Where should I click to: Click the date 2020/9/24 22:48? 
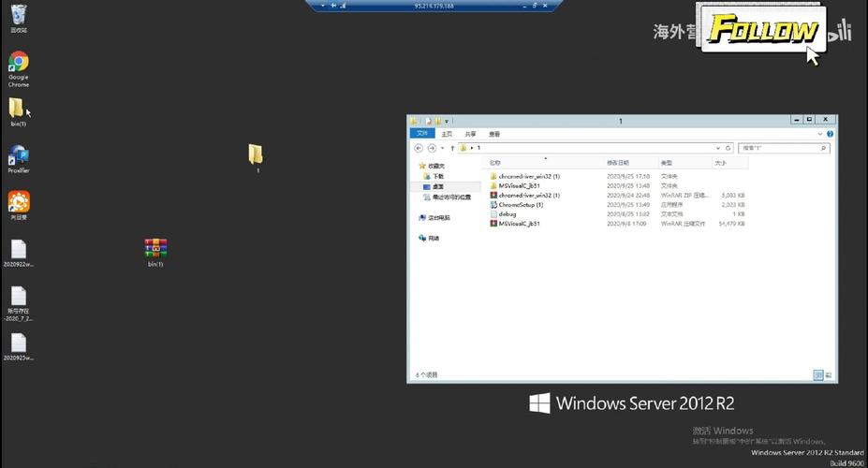tap(627, 196)
